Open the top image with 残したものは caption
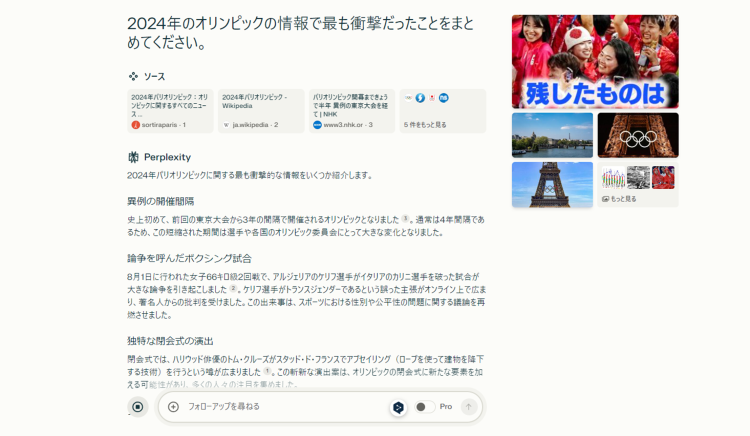 tap(595, 62)
